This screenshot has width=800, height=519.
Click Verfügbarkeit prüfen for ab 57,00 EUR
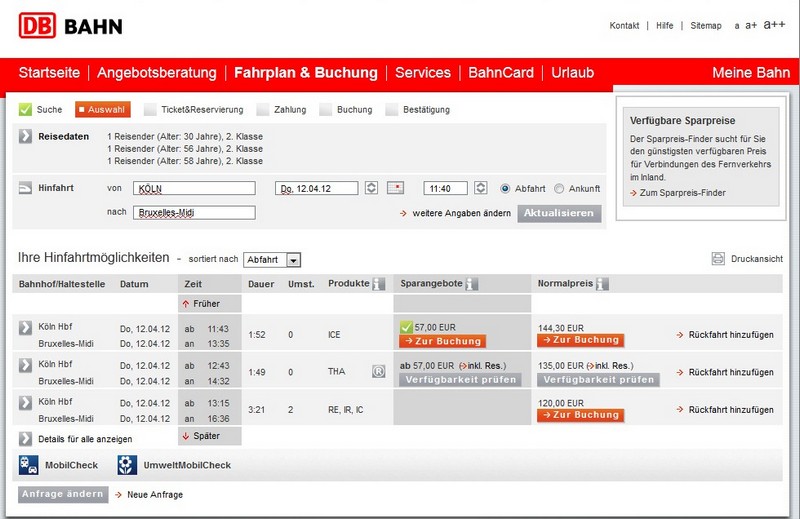460,380
